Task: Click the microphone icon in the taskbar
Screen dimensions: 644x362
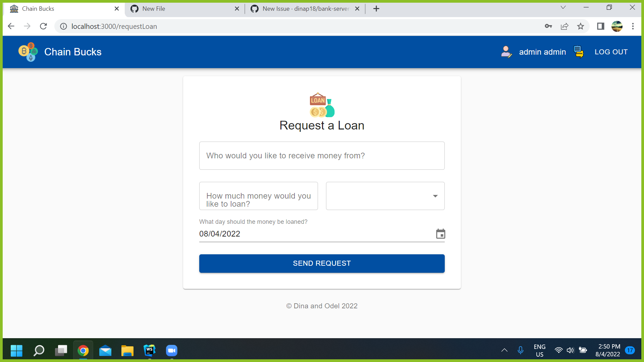Action: click(521, 350)
